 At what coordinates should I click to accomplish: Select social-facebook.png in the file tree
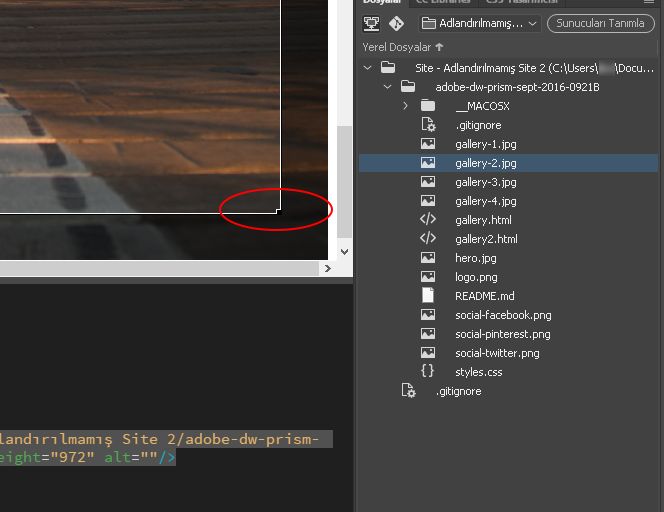click(503, 315)
